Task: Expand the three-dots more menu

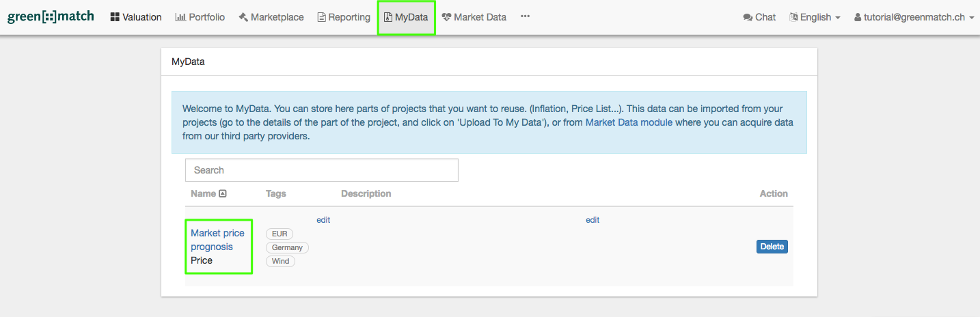Action: coord(525,17)
